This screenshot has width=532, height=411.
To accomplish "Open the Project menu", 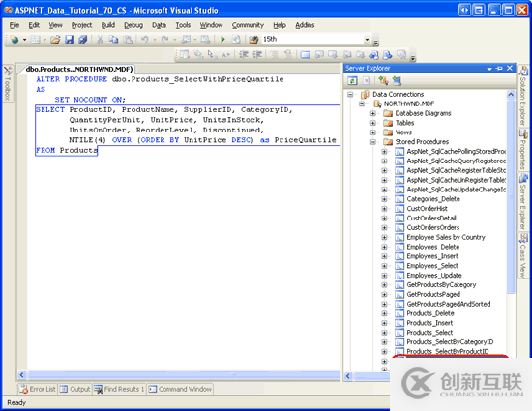I will [x=81, y=25].
